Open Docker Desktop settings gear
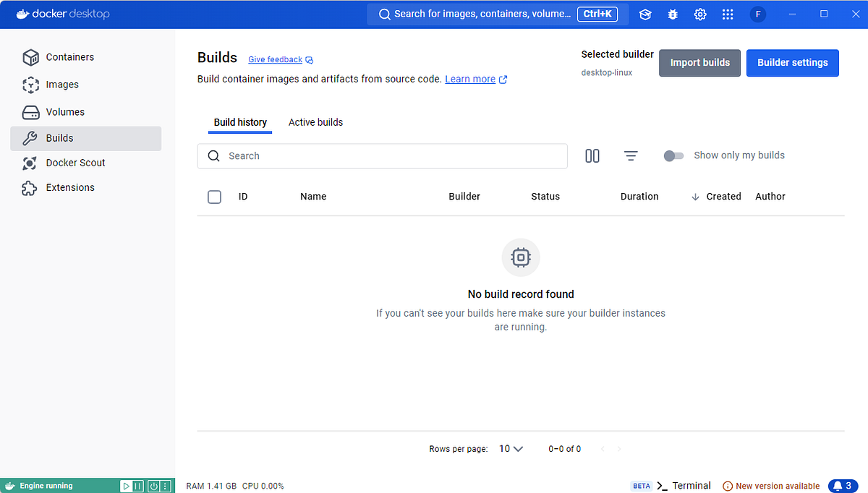Image resolution: width=868 pixels, height=493 pixels. (700, 14)
